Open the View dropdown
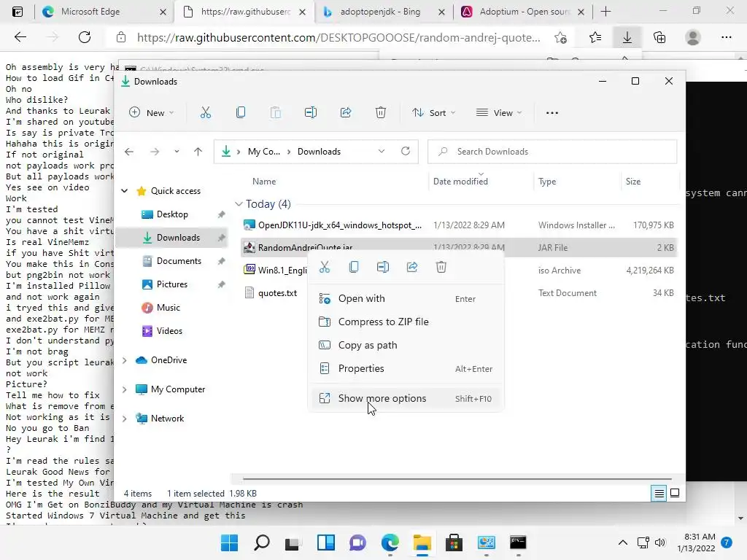The image size is (747, 560). [x=499, y=113]
